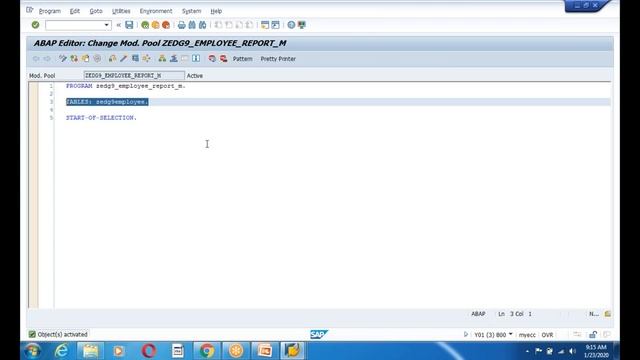640x360 pixels.
Task: Open the Goto menu
Action: click(96, 11)
